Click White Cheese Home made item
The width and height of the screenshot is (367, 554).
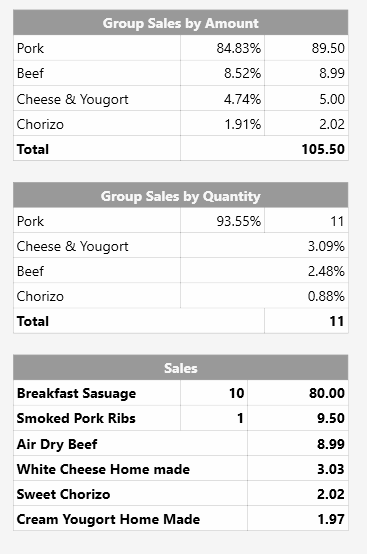[x=103, y=469]
